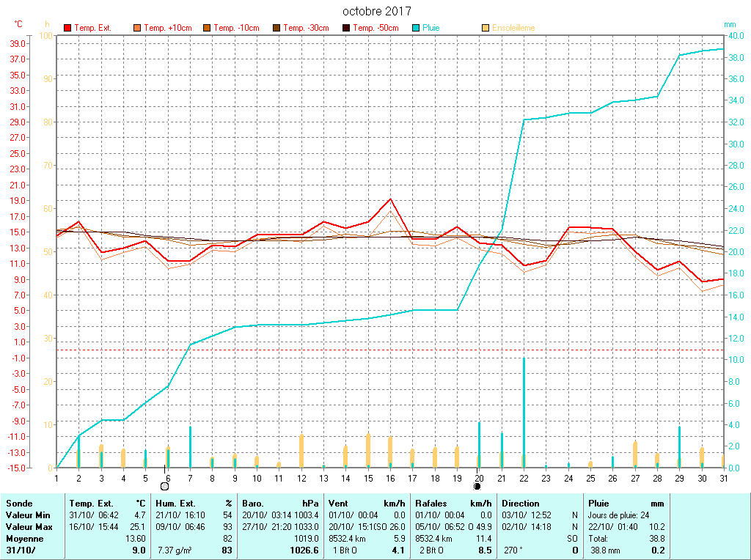Select the orange Temp. +10cm legend swatch
Screen dimensions: 751x560
(x=138, y=28)
